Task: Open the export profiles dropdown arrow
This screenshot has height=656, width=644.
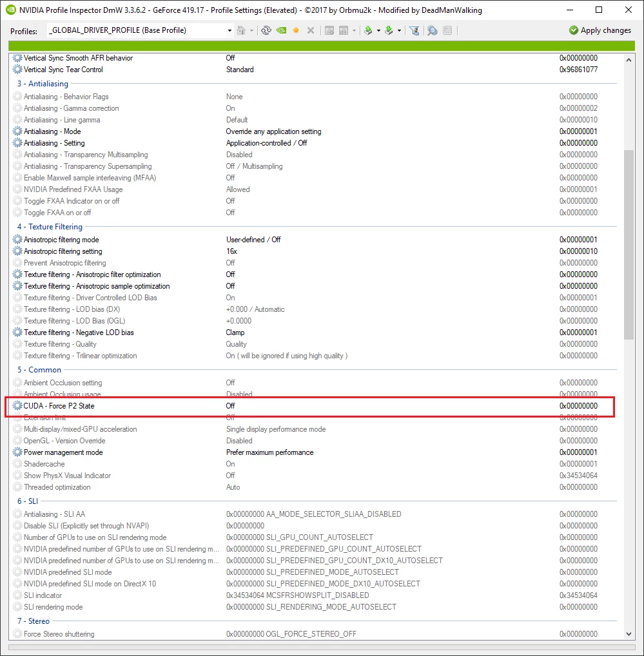Action: [x=378, y=30]
